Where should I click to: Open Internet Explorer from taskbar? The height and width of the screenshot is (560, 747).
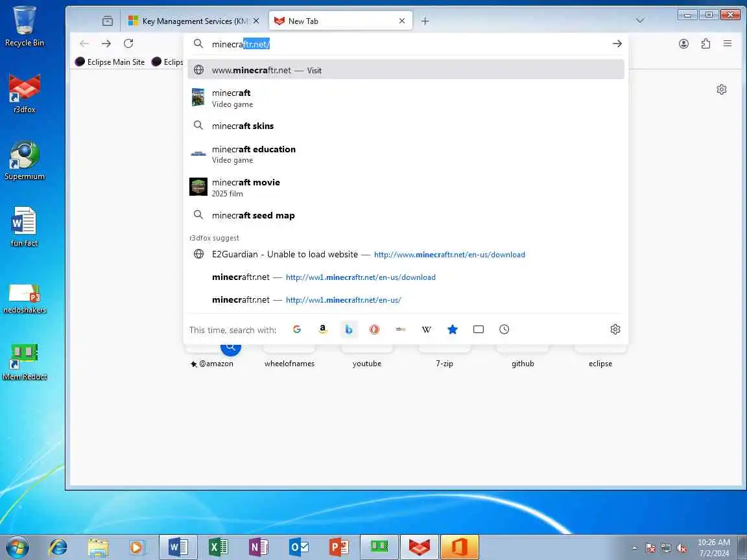[58, 547]
